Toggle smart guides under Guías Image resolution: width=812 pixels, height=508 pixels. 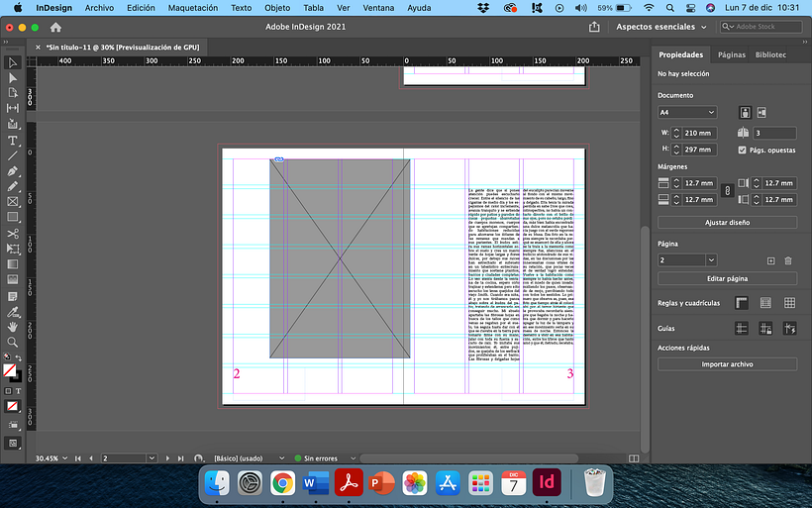point(789,329)
